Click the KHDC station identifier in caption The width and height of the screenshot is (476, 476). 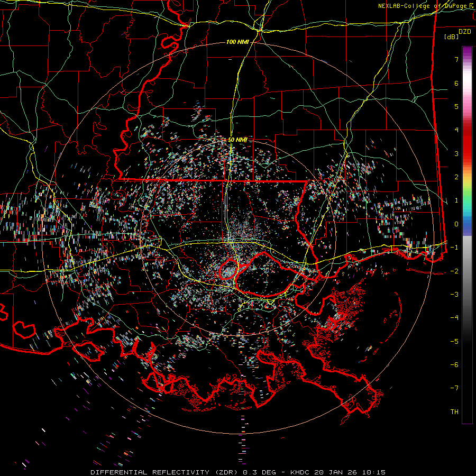(x=300, y=472)
